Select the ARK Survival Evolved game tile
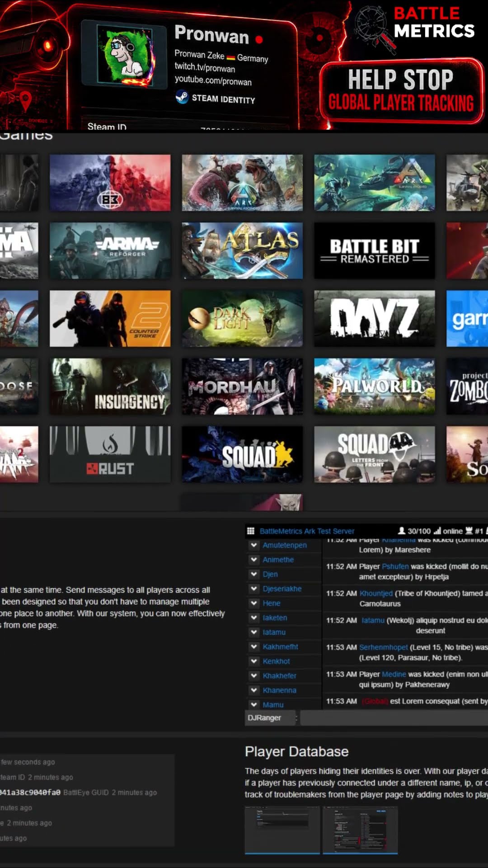Viewport: 488px width, 868px height. (x=375, y=183)
